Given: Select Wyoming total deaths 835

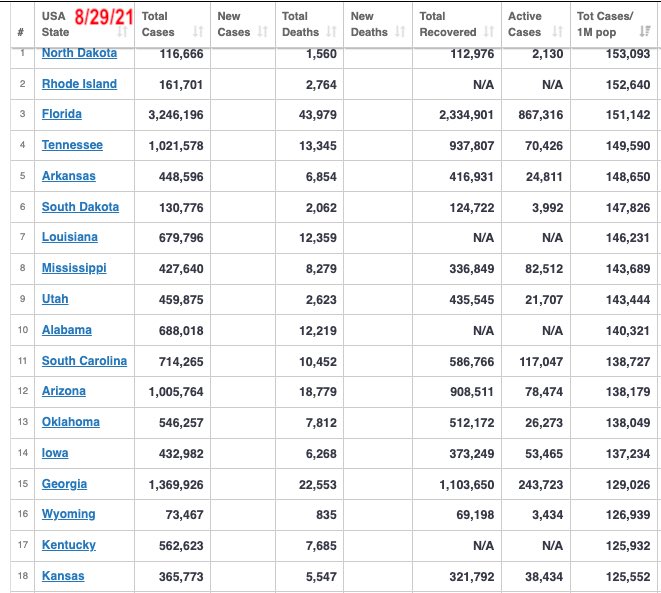Looking at the screenshot, I should click(x=326, y=515).
